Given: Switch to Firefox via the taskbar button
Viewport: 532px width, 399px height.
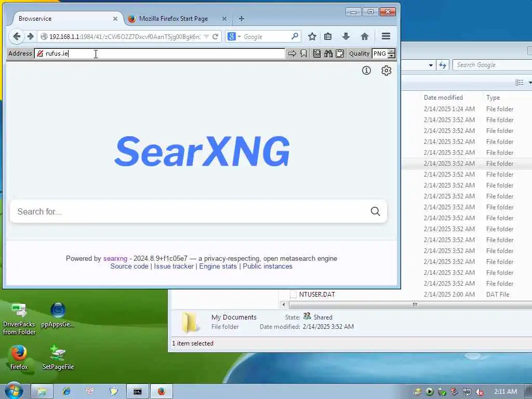Looking at the screenshot, I should click(x=162, y=392).
